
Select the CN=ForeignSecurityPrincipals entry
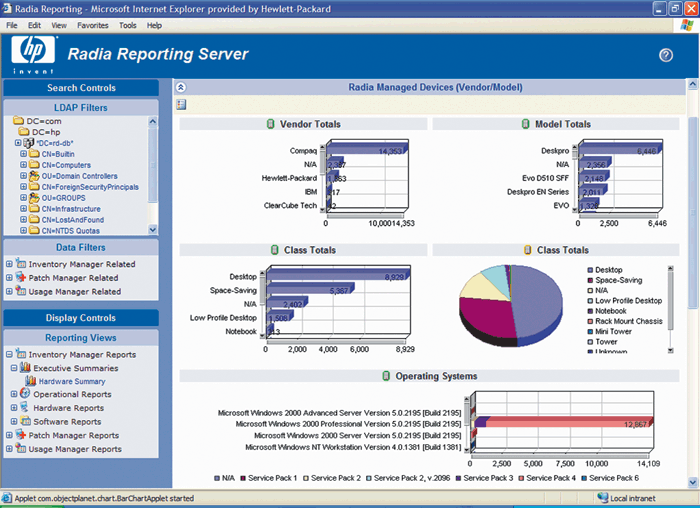[90, 187]
